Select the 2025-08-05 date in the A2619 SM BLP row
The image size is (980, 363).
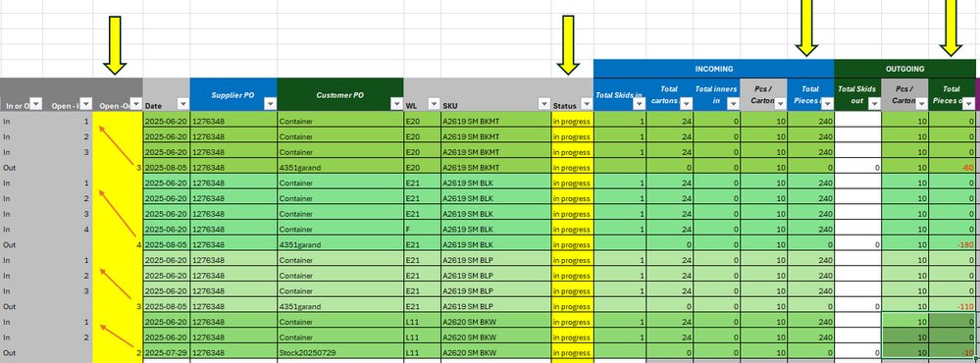tap(166, 307)
